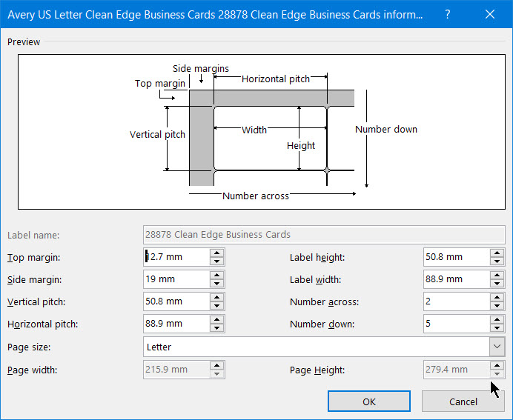Click the Page Height down arrow
Screen dimensions: 513x420
497,373
